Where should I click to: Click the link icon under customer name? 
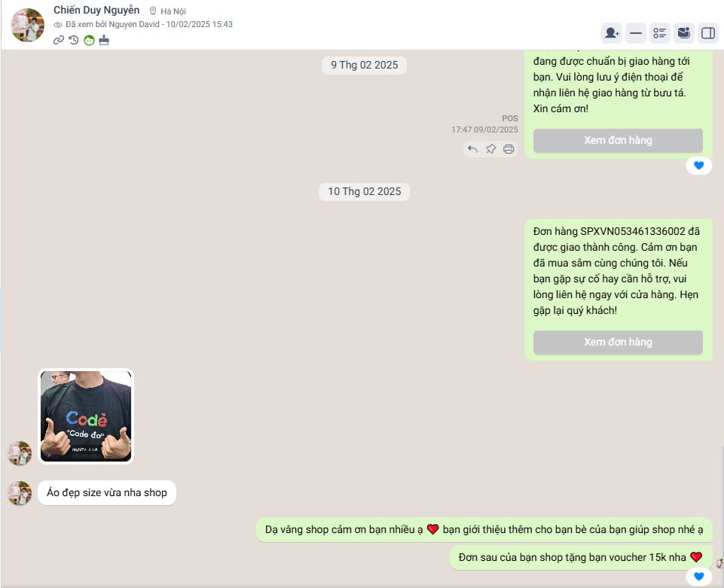click(59, 40)
